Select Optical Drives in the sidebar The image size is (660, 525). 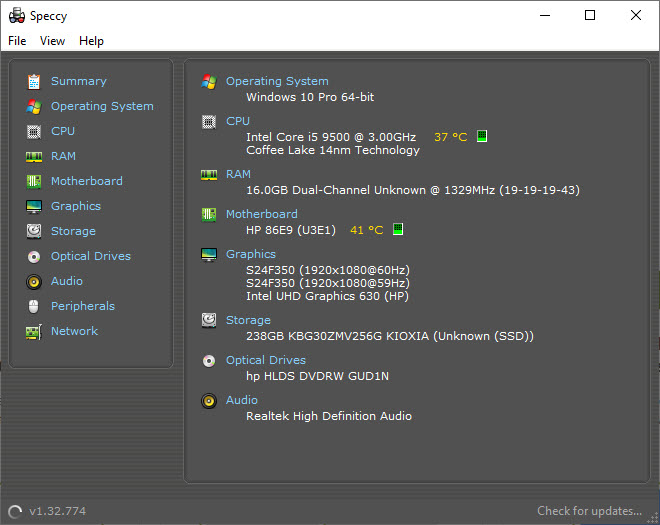pyautogui.click(x=91, y=256)
